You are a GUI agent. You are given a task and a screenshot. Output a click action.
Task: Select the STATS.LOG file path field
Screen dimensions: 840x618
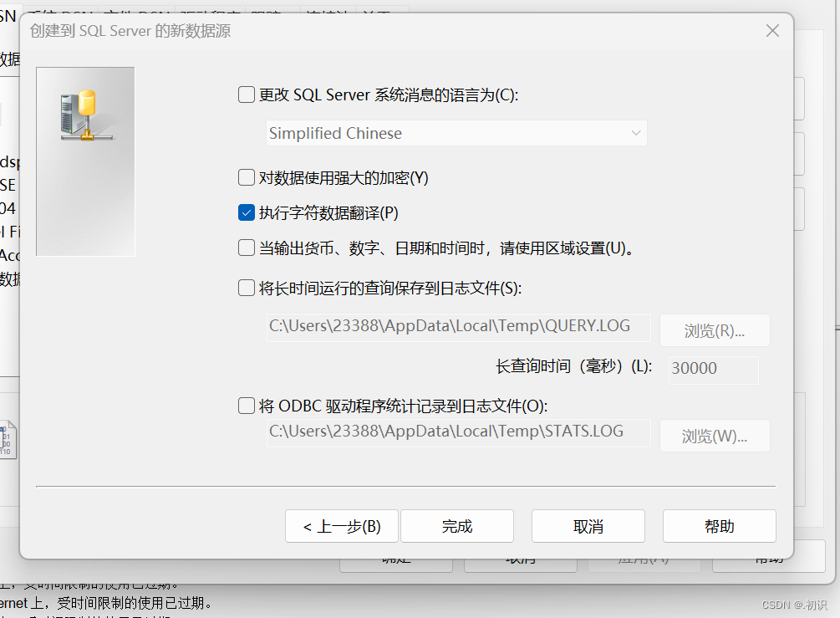458,432
